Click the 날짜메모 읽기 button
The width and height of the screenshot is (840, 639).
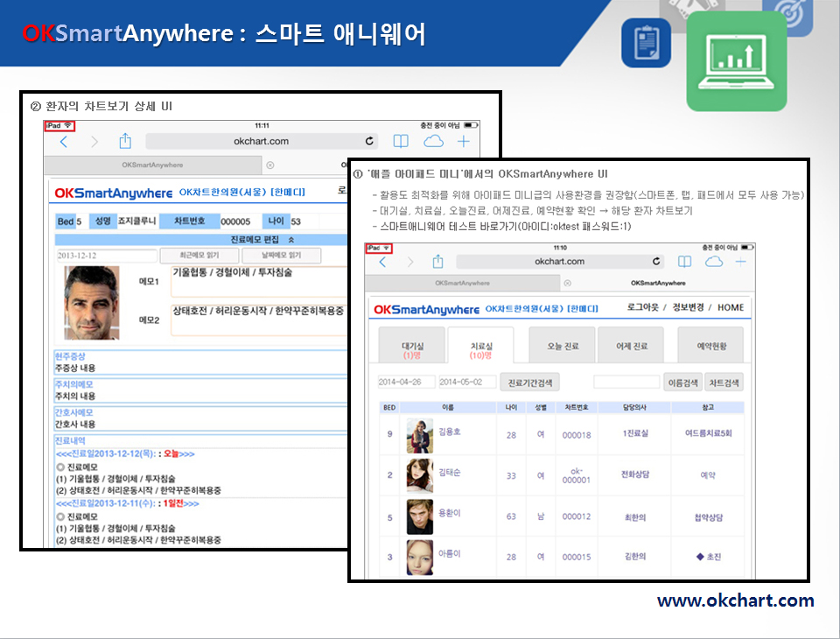pos(281,256)
